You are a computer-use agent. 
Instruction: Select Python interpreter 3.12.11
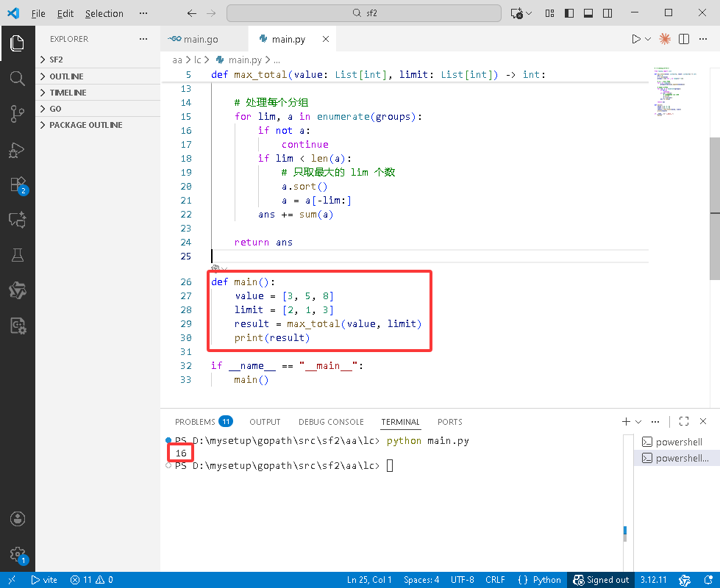point(653,580)
